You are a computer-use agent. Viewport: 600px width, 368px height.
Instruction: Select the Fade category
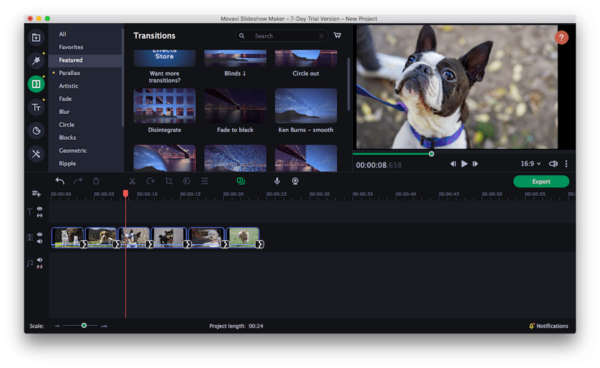tap(65, 99)
